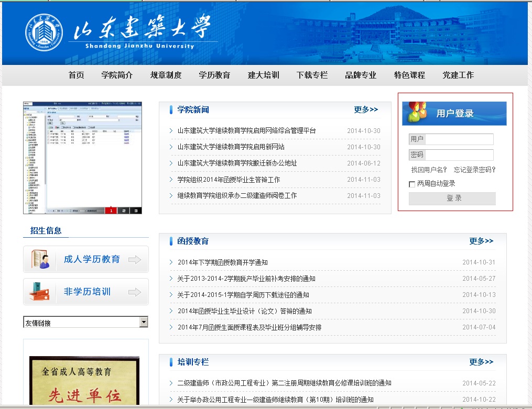
Task: Click the 用户 username input field
Action: pos(459,139)
